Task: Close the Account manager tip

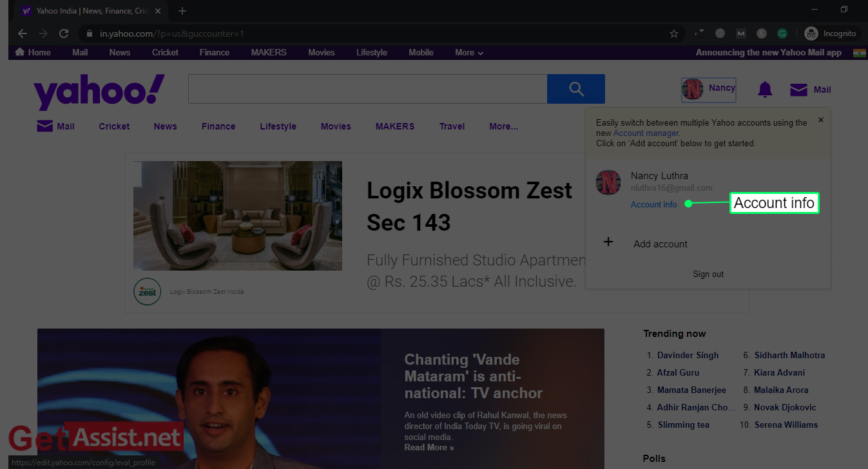Action: (x=821, y=120)
